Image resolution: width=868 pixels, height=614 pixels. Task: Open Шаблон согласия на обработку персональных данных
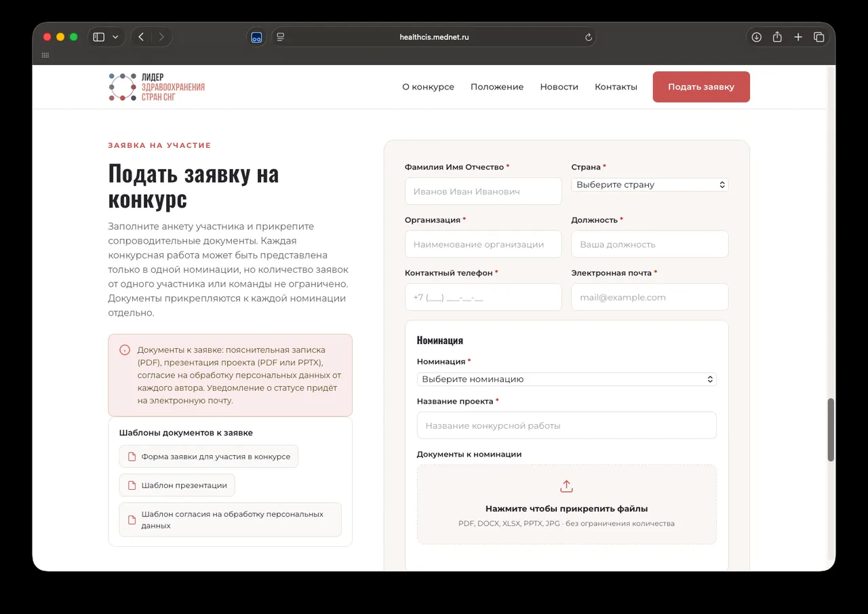point(231,520)
